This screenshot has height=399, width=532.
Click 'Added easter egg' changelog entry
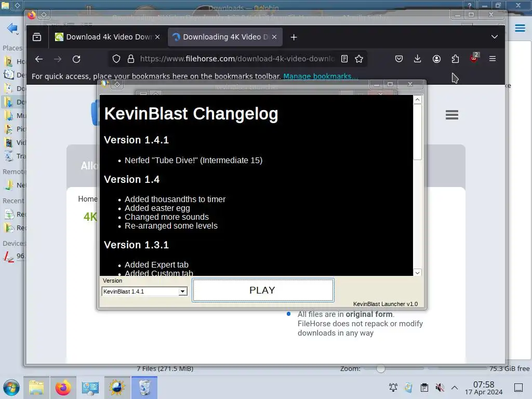pyautogui.click(x=157, y=208)
